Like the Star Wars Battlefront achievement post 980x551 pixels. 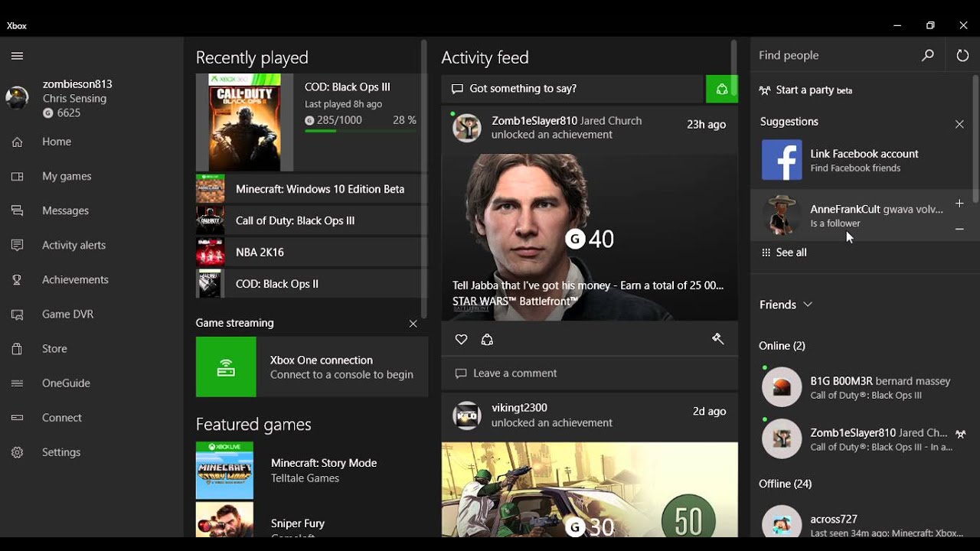461,339
